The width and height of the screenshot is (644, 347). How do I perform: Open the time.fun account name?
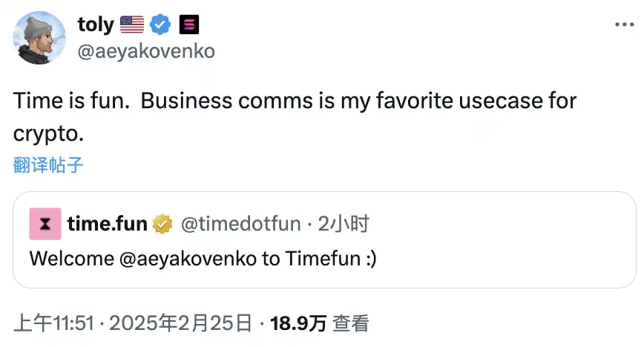tap(107, 224)
